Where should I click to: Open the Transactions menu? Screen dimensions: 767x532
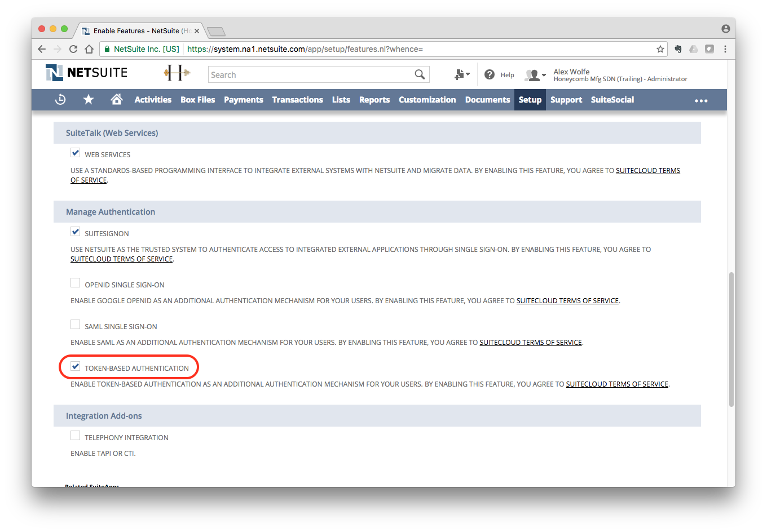(298, 100)
